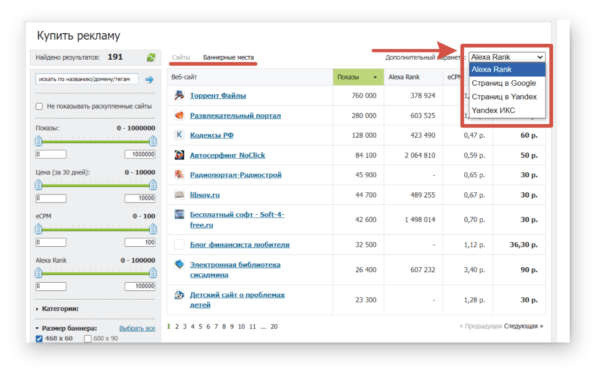
Task: Click the Кодексы РФ favicon icon
Action: pos(179,135)
